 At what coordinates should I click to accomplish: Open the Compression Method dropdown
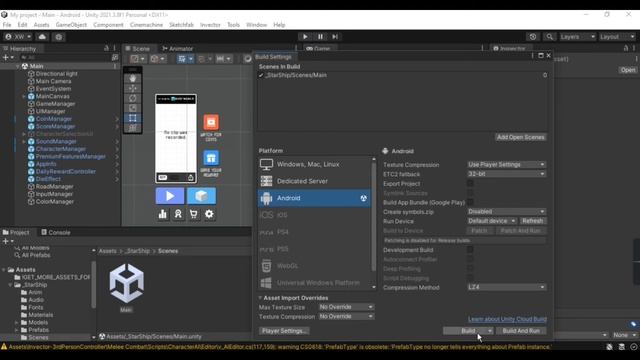tap(506, 287)
